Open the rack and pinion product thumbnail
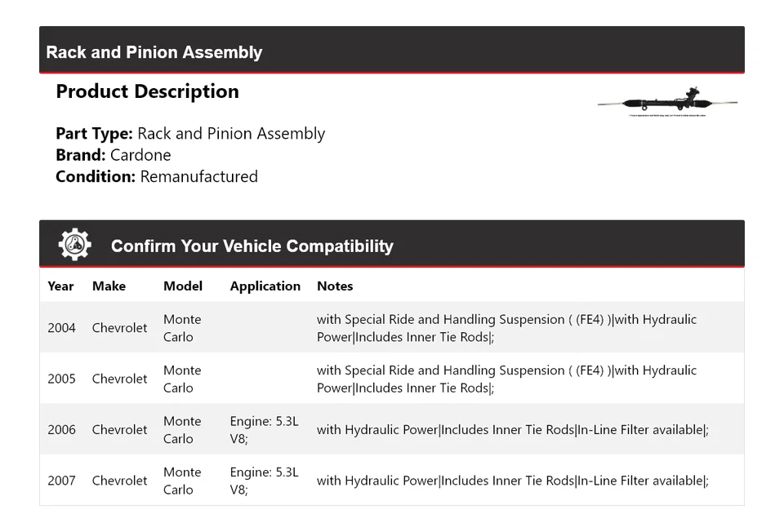Screen dimensions: 784x532 coord(667,103)
